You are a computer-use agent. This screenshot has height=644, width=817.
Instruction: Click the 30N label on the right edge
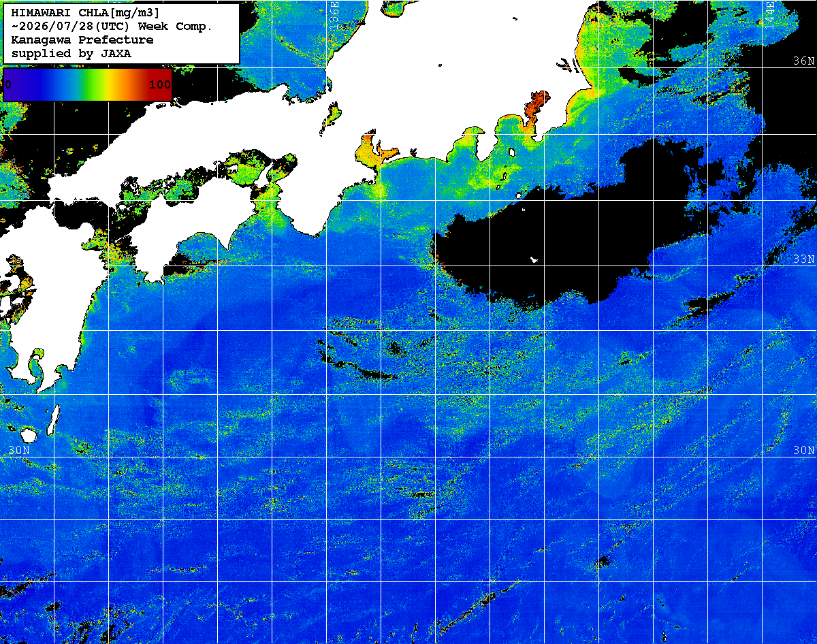click(x=803, y=451)
